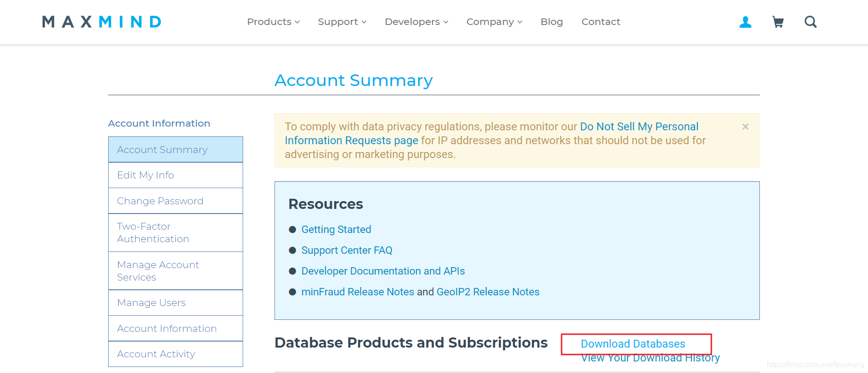
Task: Open Two-Factor Authentication settings
Action: [176, 232]
